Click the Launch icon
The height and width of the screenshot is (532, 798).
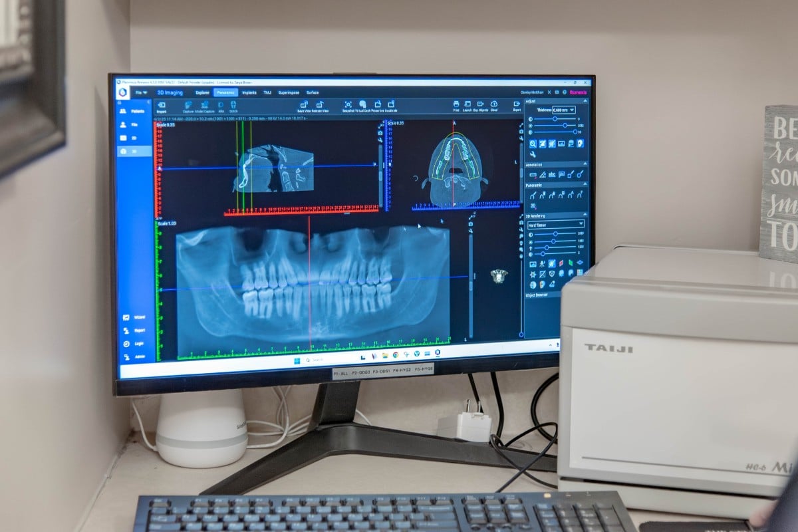[x=467, y=104]
